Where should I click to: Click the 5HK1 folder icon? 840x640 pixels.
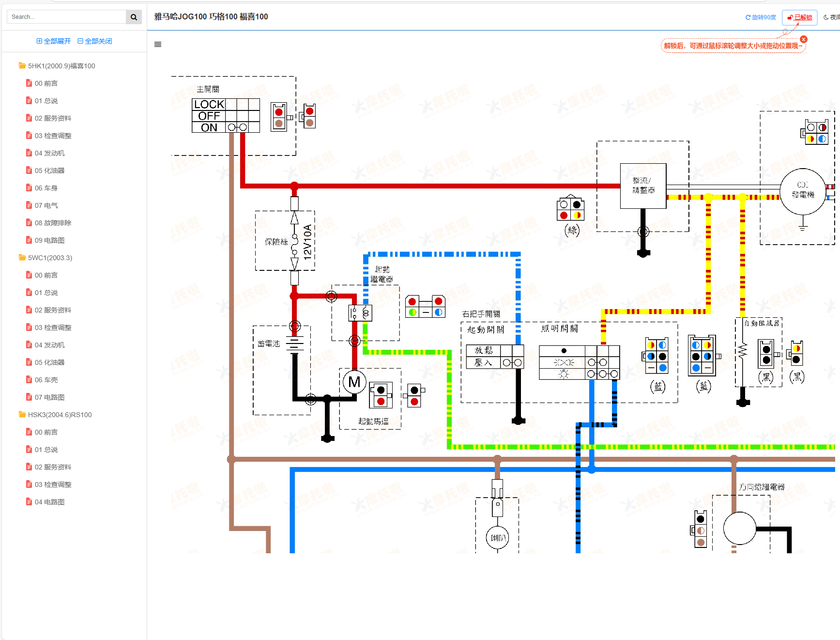tap(22, 65)
